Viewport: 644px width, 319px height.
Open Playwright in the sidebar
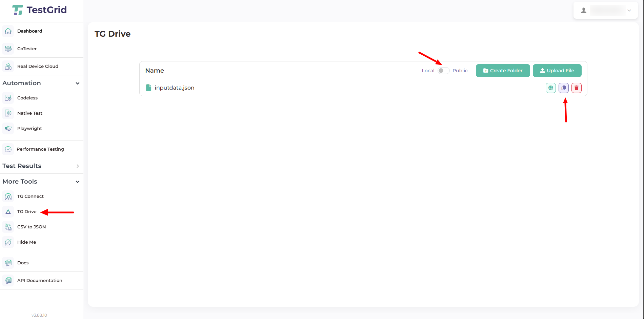click(29, 129)
